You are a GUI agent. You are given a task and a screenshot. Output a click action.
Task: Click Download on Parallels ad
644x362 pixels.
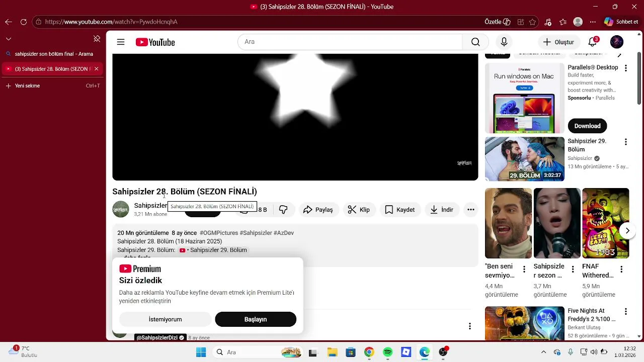587,126
